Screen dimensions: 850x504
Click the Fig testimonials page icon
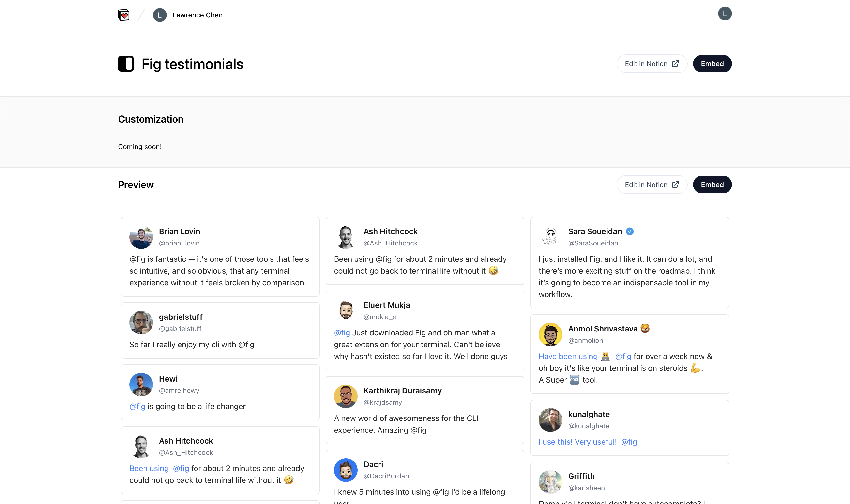coord(126,64)
